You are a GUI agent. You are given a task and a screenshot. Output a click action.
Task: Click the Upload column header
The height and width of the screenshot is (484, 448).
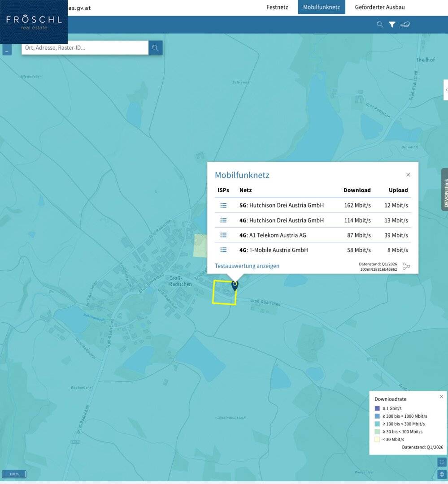click(x=398, y=190)
